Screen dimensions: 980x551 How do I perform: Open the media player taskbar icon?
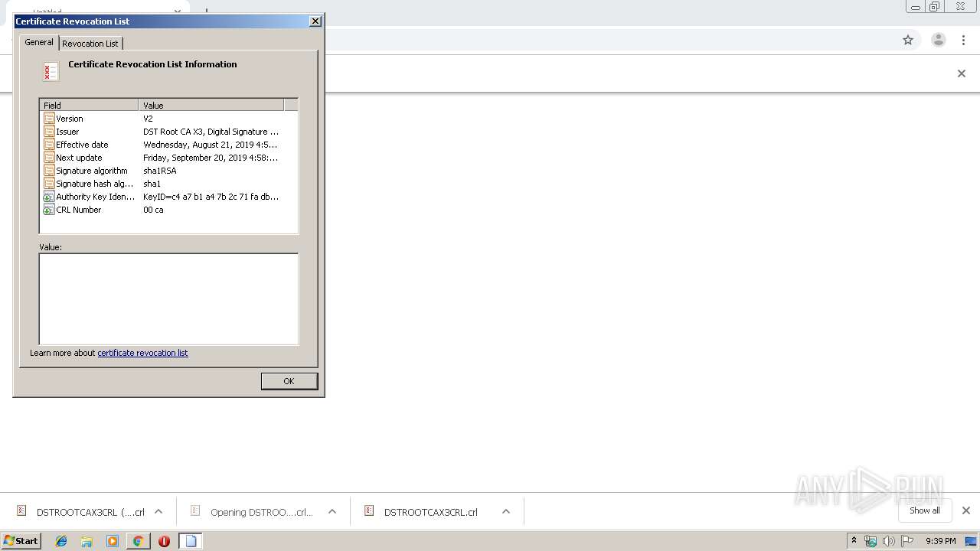click(113, 541)
